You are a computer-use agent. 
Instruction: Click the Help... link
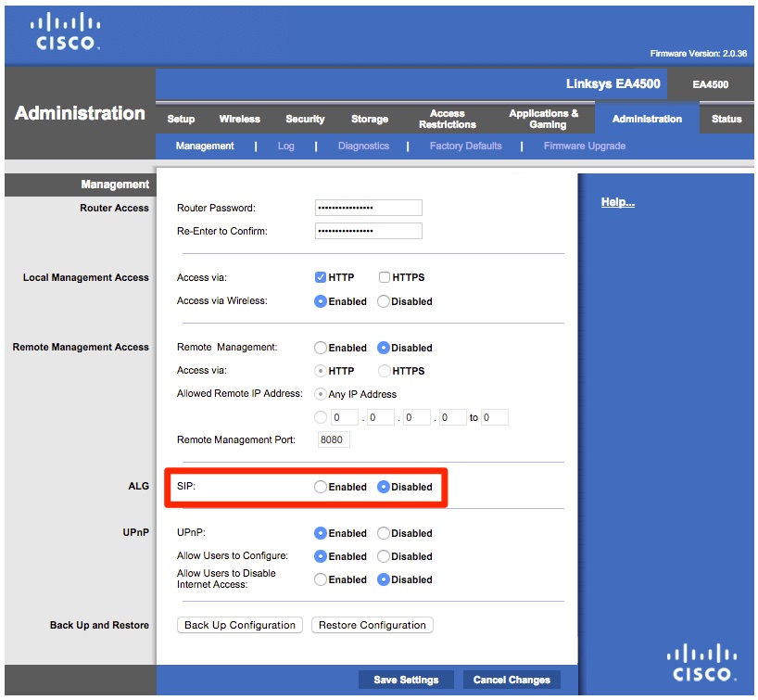click(x=617, y=202)
